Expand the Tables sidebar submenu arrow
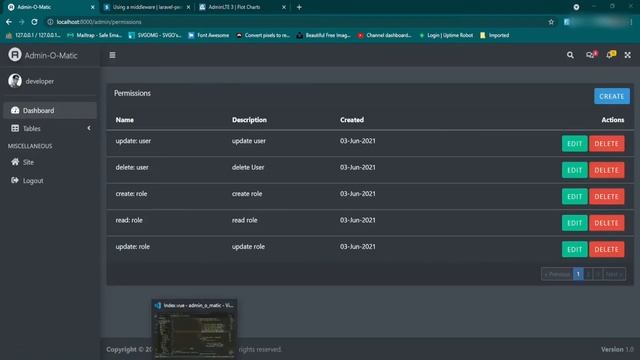The image size is (640, 360). [x=89, y=128]
